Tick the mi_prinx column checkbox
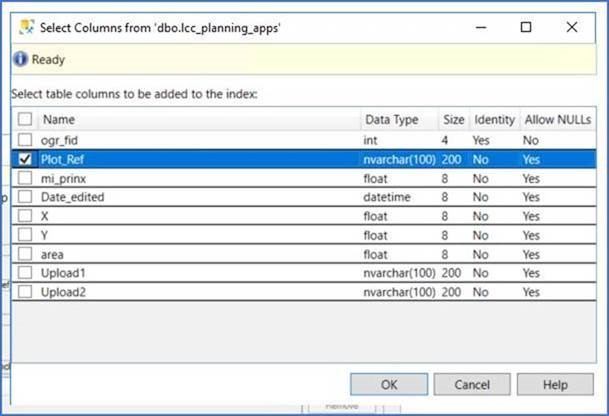Screen dimensions: 609x416 pyautogui.click(x=25, y=178)
